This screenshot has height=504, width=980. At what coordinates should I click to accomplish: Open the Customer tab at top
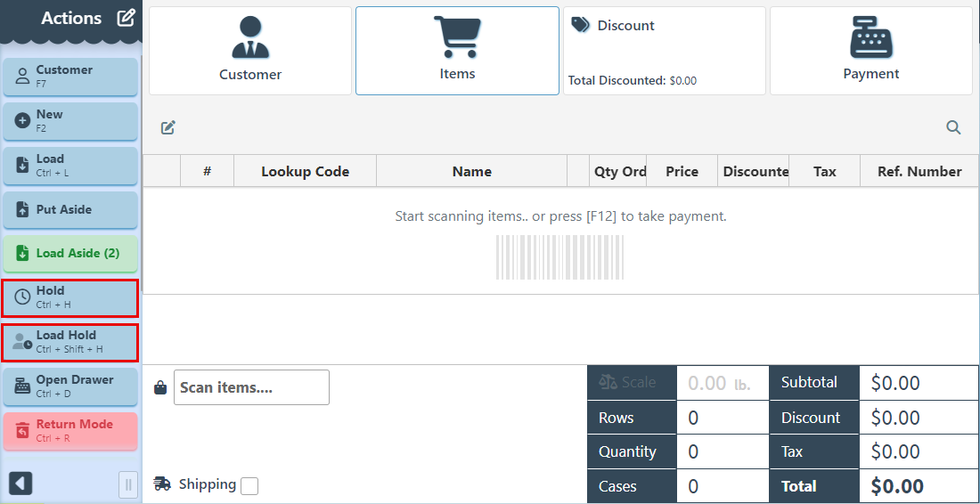[x=250, y=51]
